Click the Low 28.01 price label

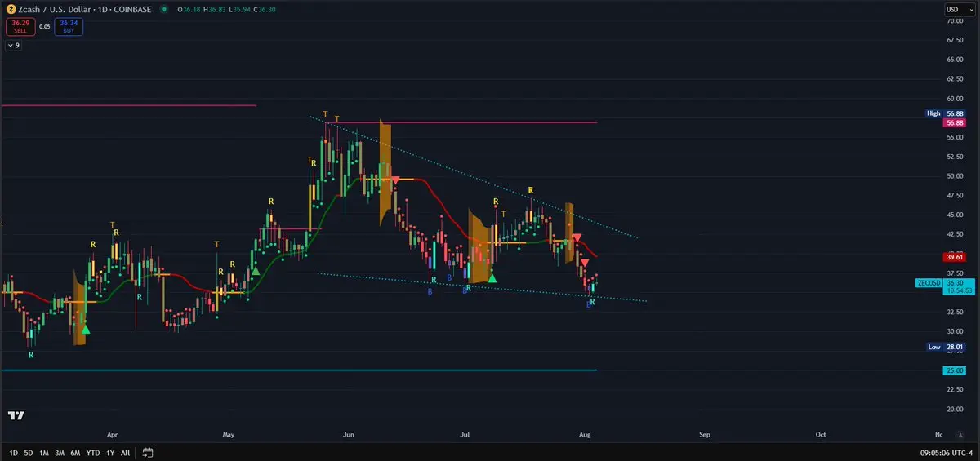[x=946, y=347]
